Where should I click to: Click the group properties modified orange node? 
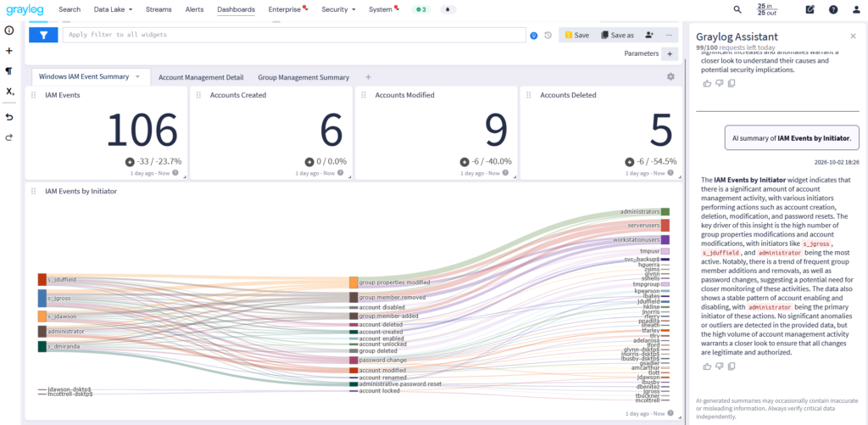[353, 282]
